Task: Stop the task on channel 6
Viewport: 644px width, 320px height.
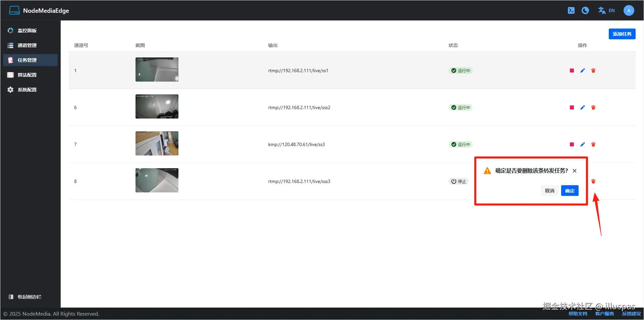Action: (x=572, y=107)
